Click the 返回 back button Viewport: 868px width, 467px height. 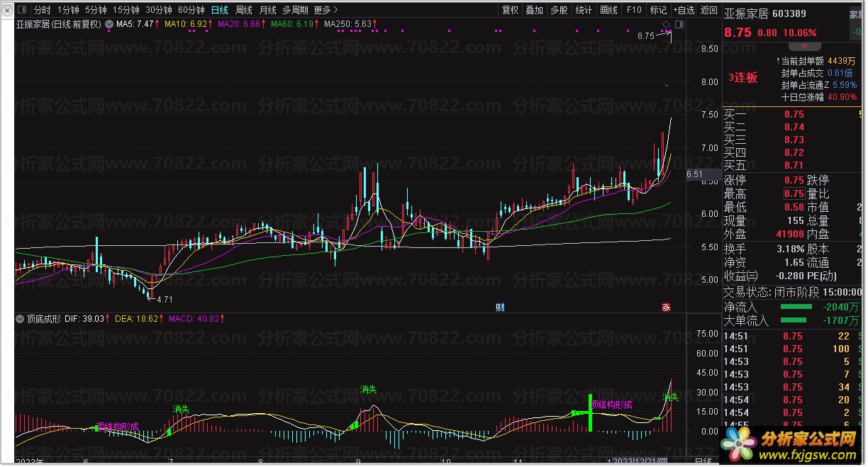tap(708, 10)
